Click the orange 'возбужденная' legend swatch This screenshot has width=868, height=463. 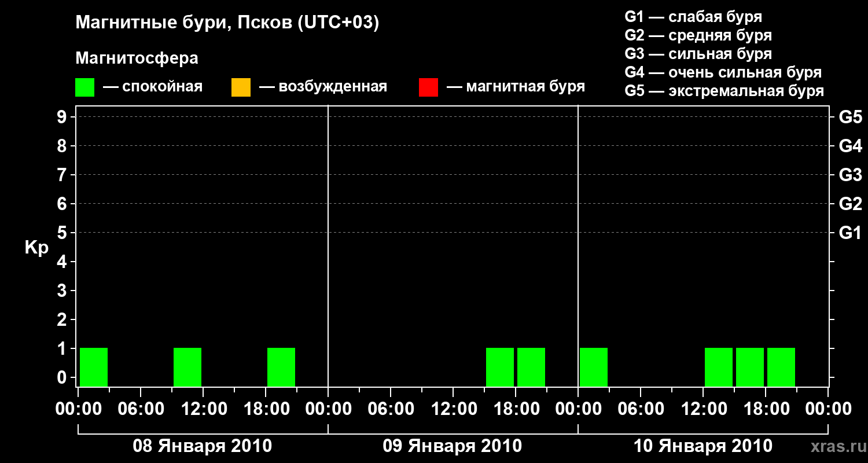point(241,87)
